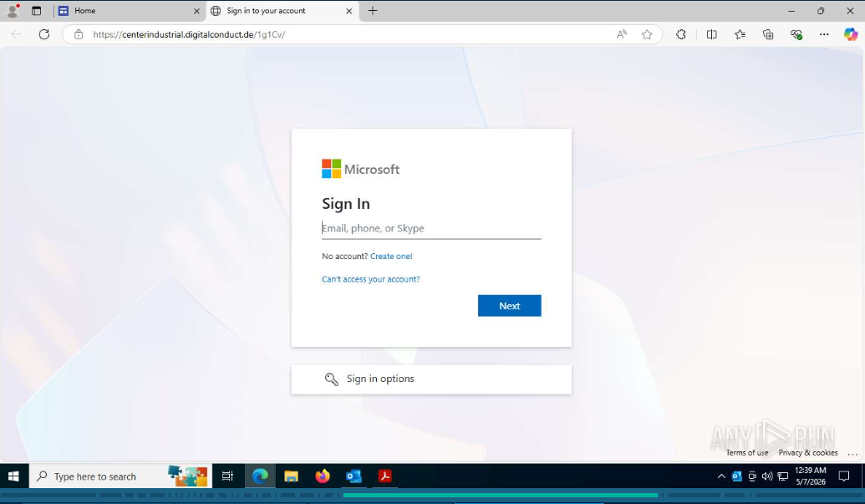Viewport: 865px width, 504px height.
Task: Open the volume control tray icon
Action: pos(767,476)
